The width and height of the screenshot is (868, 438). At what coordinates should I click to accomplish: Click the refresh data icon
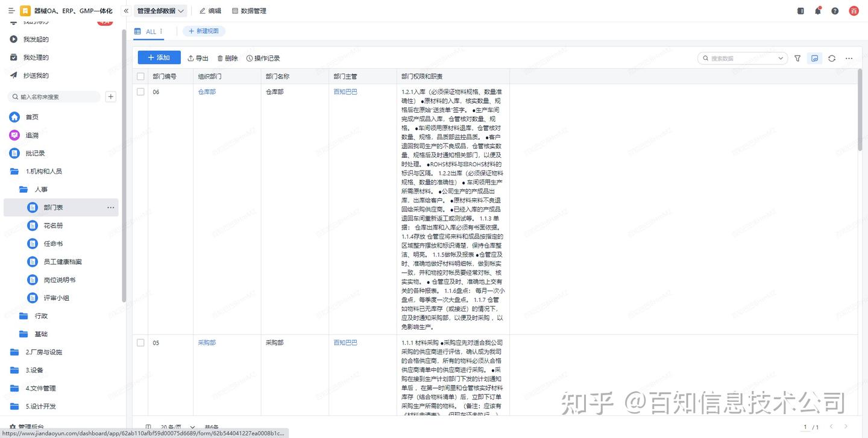coord(832,58)
